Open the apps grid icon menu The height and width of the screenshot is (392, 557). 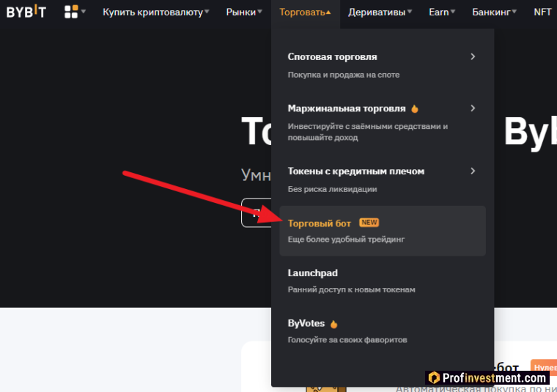tap(71, 12)
